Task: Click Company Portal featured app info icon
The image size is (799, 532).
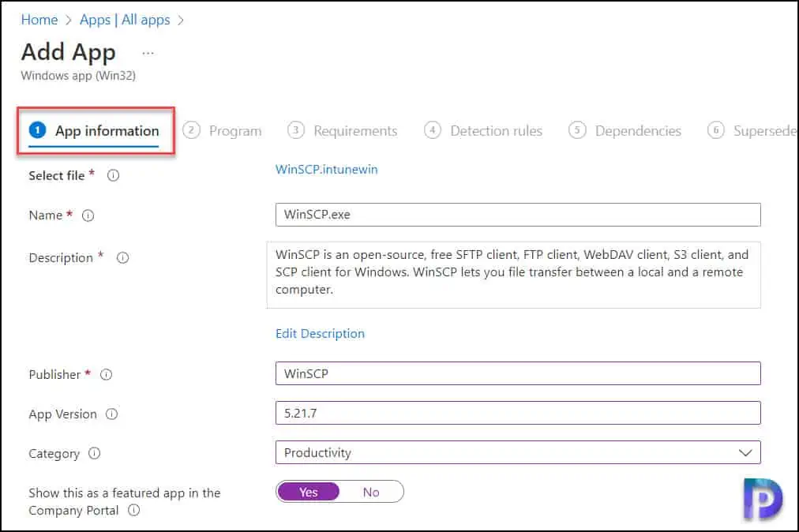Action: click(134, 510)
